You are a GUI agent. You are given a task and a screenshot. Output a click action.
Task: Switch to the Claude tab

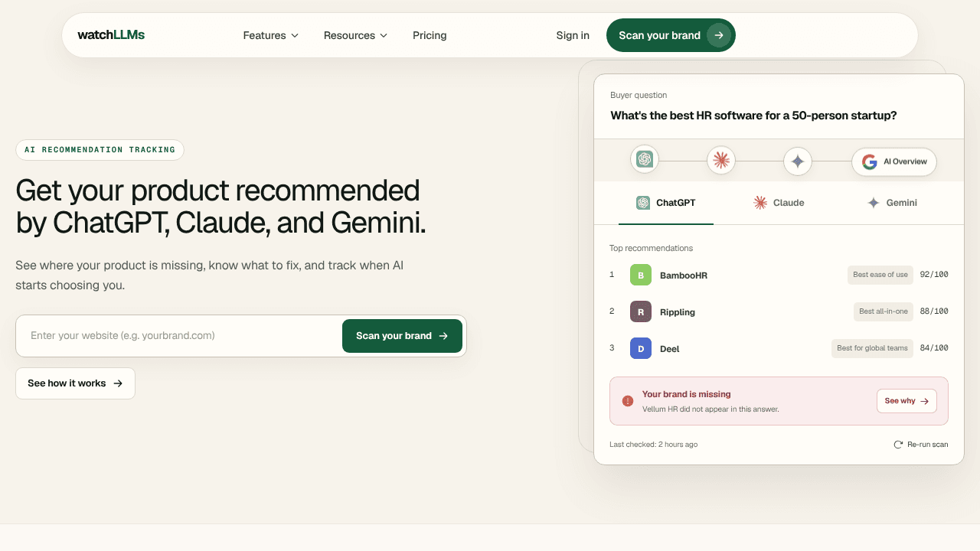click(779, 203)
